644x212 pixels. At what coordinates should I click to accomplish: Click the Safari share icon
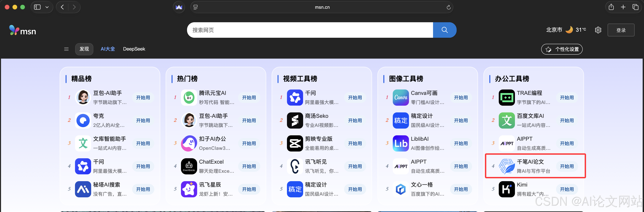point(611,7)
